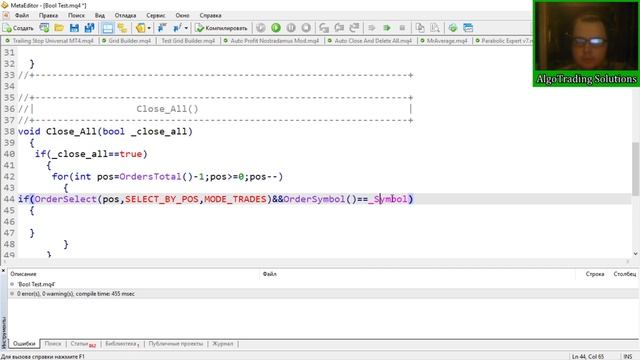Expand dropdown arrow beside function list icon

tap(186, 28)
